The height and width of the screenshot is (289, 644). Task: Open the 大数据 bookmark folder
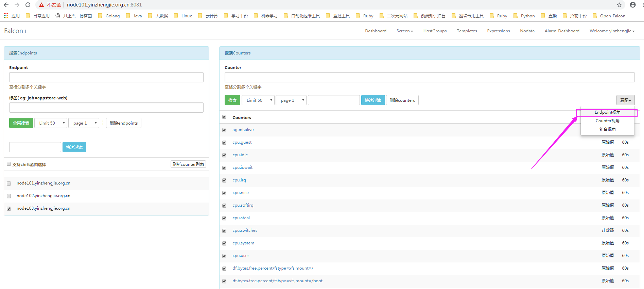[x=158, y=16]
